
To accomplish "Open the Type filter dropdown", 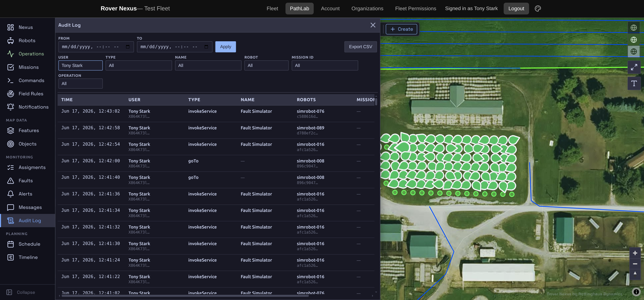I will pos(138,65).
